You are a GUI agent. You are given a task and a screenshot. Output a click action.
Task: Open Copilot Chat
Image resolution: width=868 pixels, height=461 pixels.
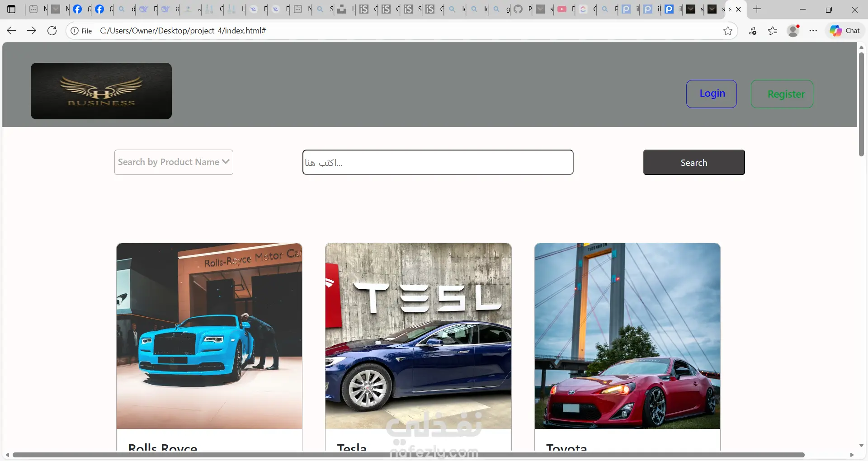pyautogui.click(x=845, y=31)
